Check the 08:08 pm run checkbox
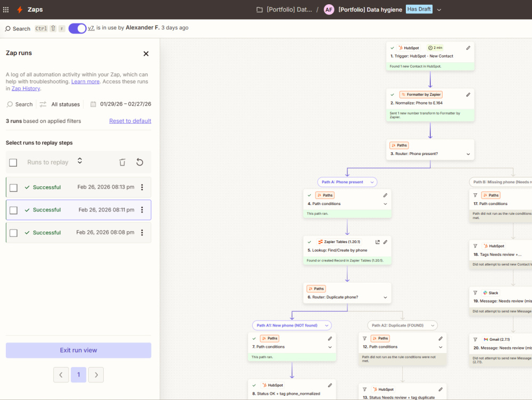Image resolution: width=532 pixels, height=400 pixels. pyautogui.click(x=14, y=233)
